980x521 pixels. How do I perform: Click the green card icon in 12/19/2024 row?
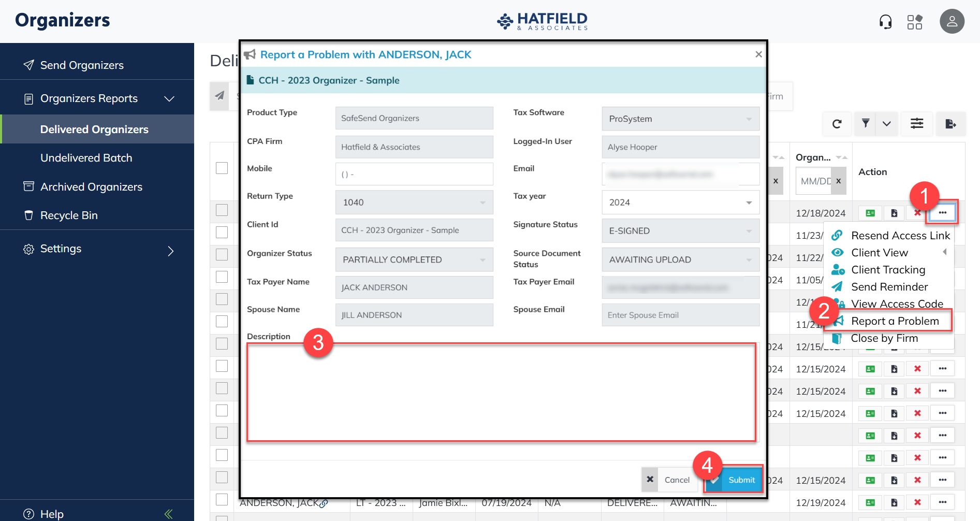pos(870,502)
